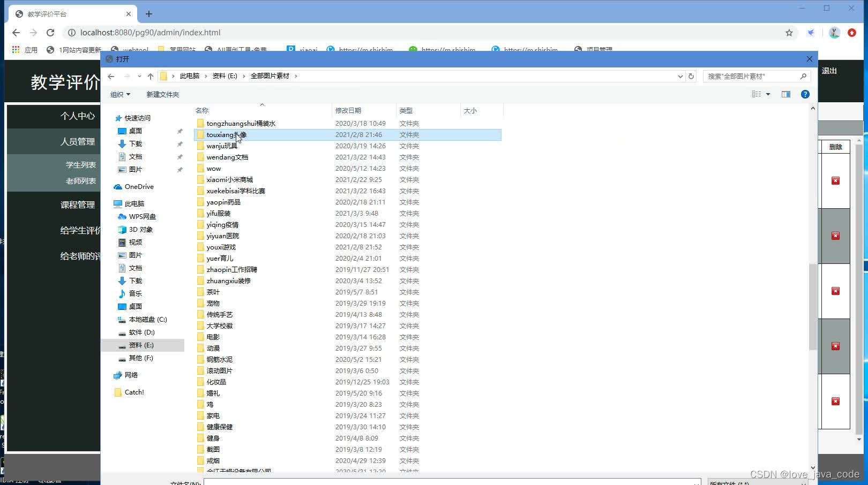The height and width of the screenshot is (485, 868).
Task: Open 个人中心 menu in the web page
Action: [78, 116]
